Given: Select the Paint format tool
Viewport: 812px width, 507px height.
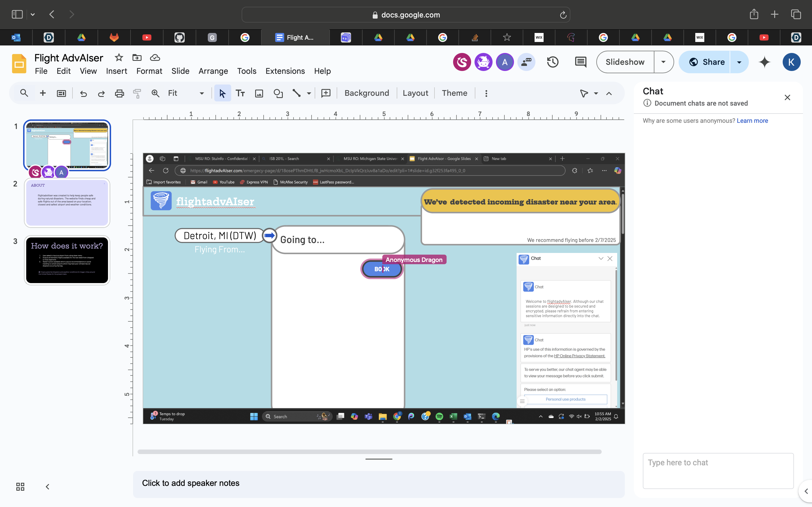Looking at the screenshot, I should tap(137, 93).
